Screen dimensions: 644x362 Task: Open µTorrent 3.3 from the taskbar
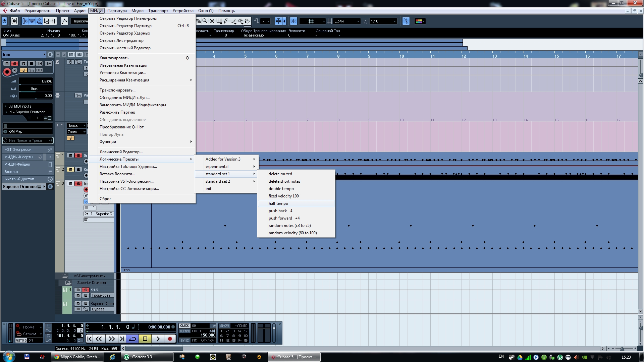point(141,357)
